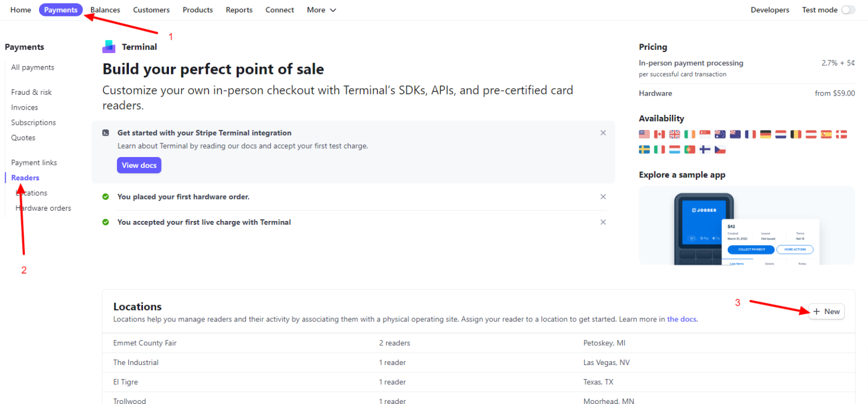The width and height of the screenshot is (868, 404).
Task: Click the United States flag icon
Action: [644, 134]
